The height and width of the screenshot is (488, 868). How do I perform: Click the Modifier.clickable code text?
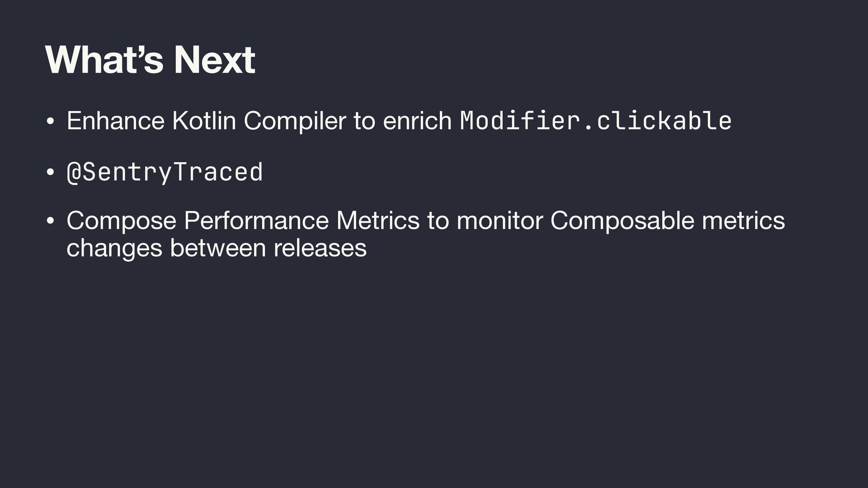pos(595,121)
